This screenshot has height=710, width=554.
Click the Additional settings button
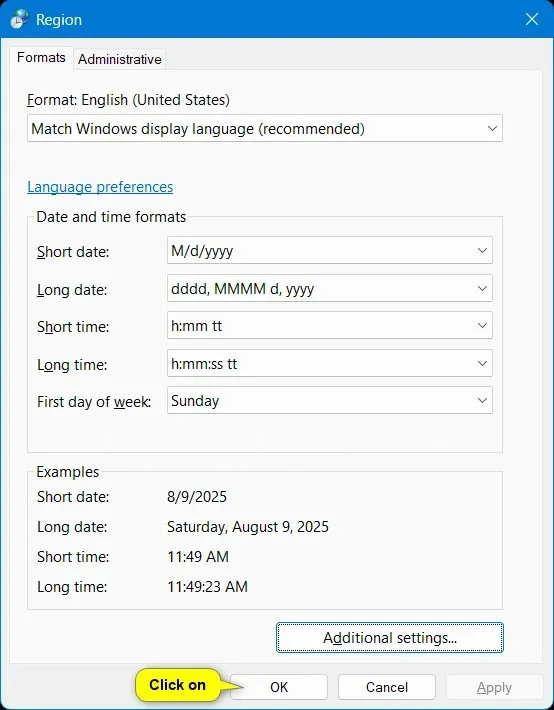click(x=390, y=638)
